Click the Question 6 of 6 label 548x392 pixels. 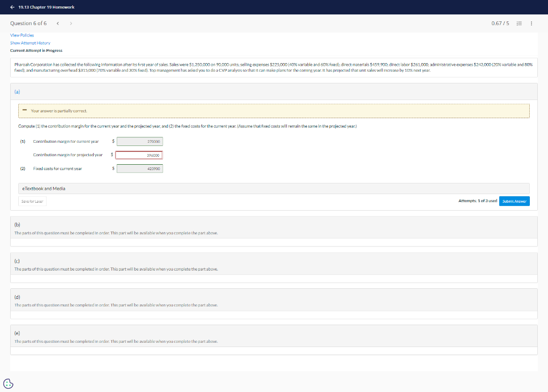(x=28, y=24)
